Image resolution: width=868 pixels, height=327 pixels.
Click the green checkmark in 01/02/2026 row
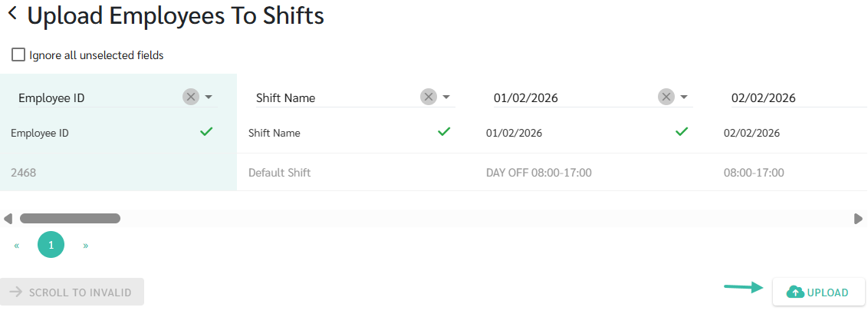click(x=681, y=132)
